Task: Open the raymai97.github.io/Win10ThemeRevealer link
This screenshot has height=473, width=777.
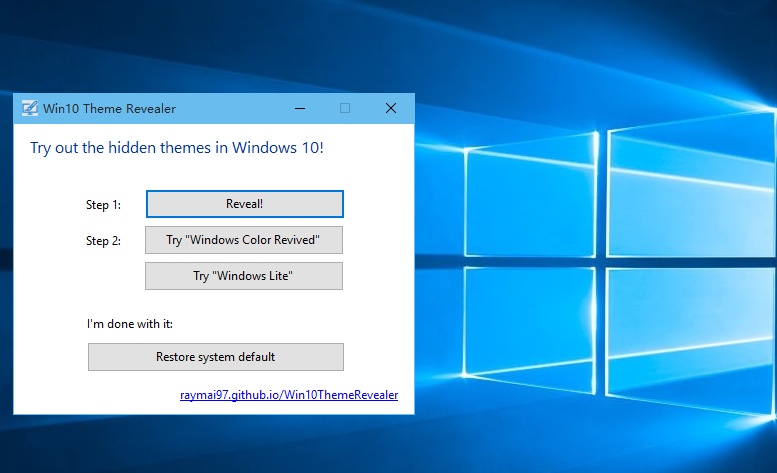Action: [289, 395]
